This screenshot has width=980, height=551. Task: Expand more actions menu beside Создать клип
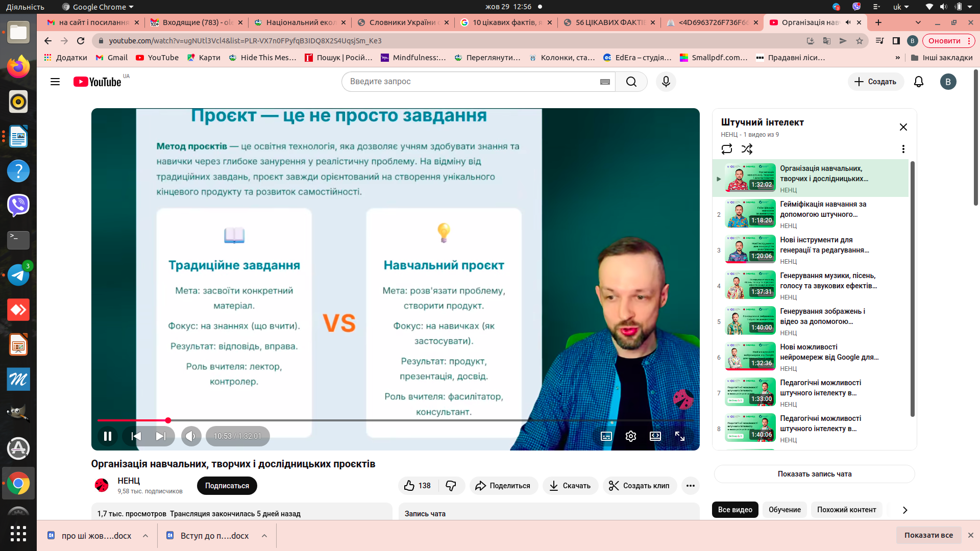coord(691,486)
